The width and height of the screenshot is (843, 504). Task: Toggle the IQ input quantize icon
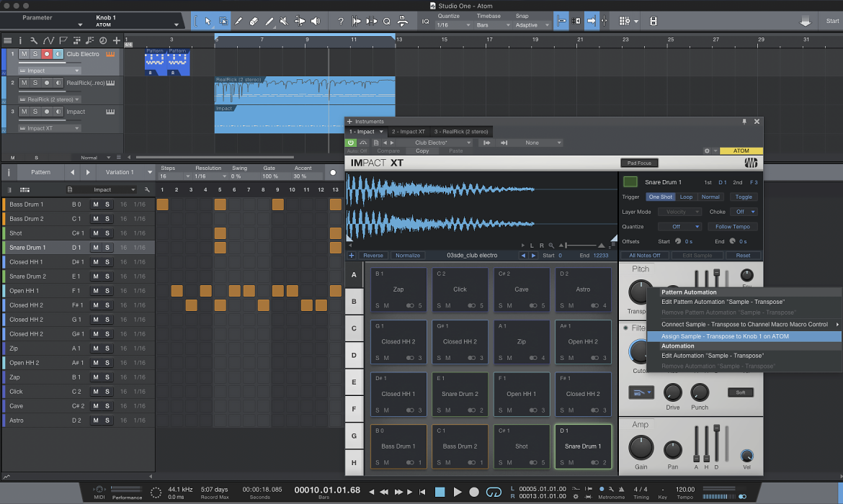click(x=426, y=22)
